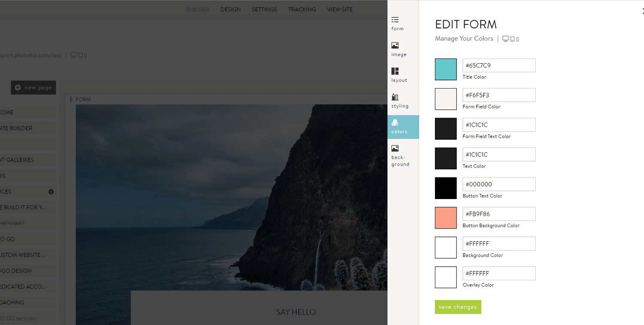The image size is (644, 325).
Task: Create a new page with the new page button
Action: click(33, 87)
